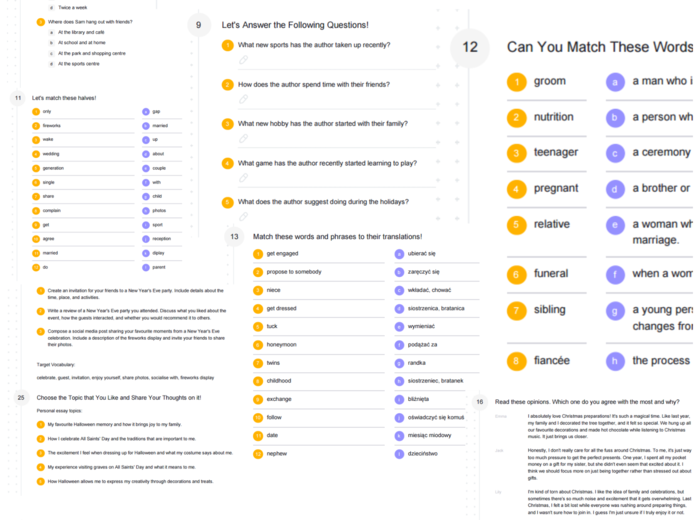The height and width of the screenshot is (520, 700).
Task: Click the exercise 12 number circle
Action: pos(470,47)
